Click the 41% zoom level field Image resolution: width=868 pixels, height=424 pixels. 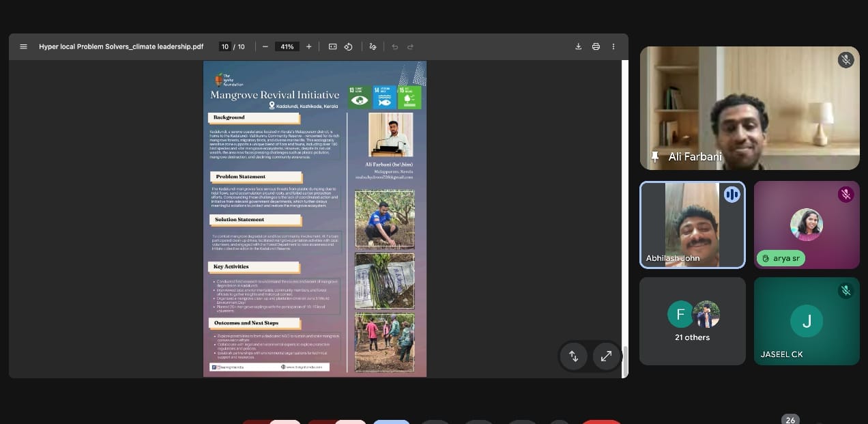(x=287, y=46)
